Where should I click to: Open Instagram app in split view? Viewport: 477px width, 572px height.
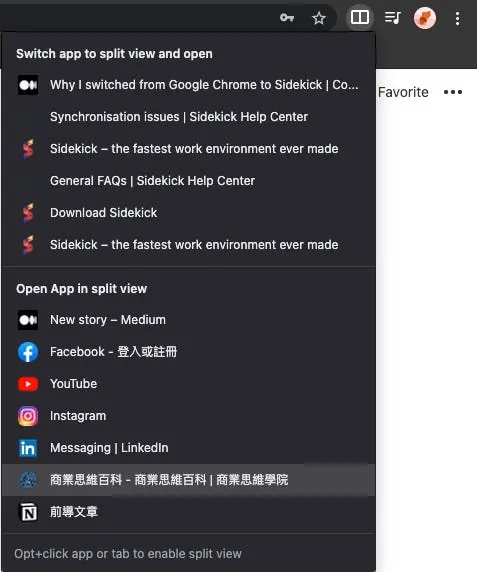coord(189,416)
